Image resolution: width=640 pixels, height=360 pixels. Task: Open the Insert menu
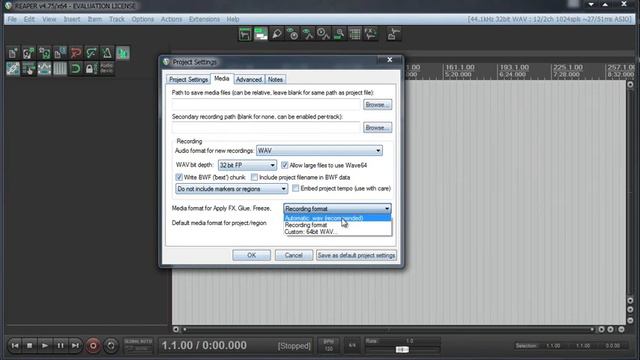pos(72,19)
